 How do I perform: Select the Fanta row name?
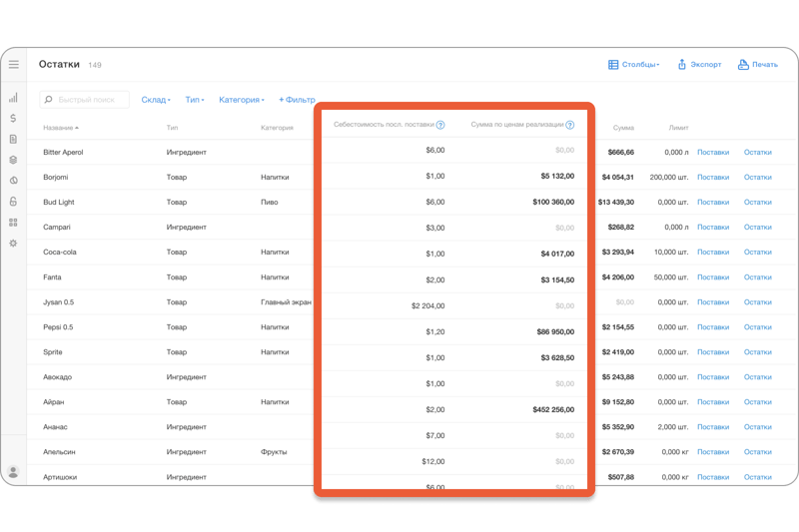(x=52, y=277)
